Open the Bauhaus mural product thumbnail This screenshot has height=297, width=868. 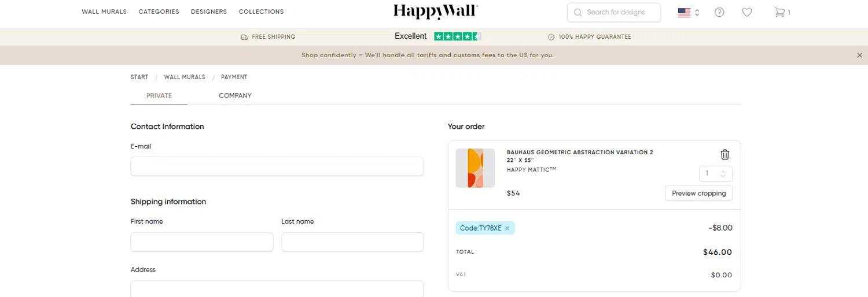[x=475, y=168]
